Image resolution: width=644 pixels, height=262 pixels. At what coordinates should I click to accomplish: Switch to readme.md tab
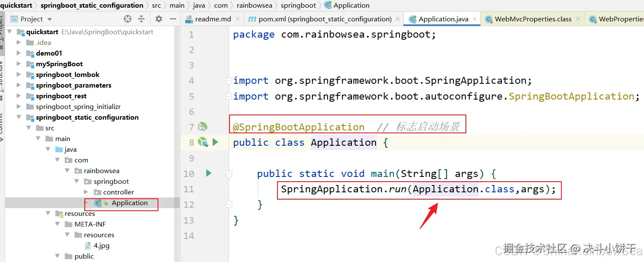213,19
